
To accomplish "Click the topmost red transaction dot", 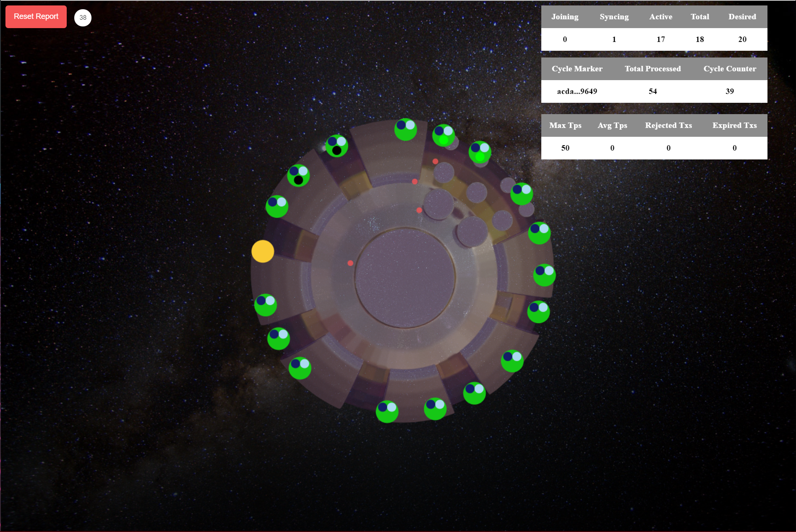I will 435,162.
